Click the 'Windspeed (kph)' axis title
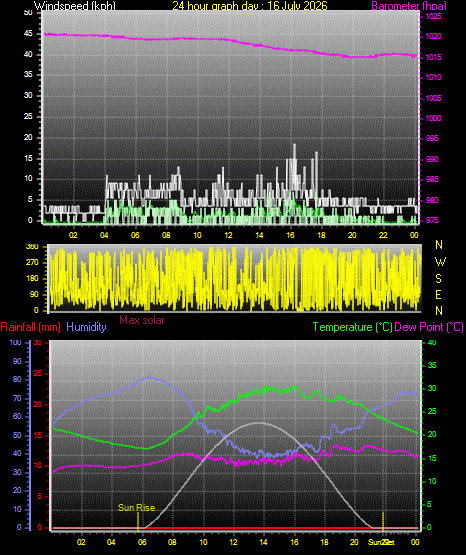Image resolution: width=466 pixels, height=555 pixels. click(75, 5)
